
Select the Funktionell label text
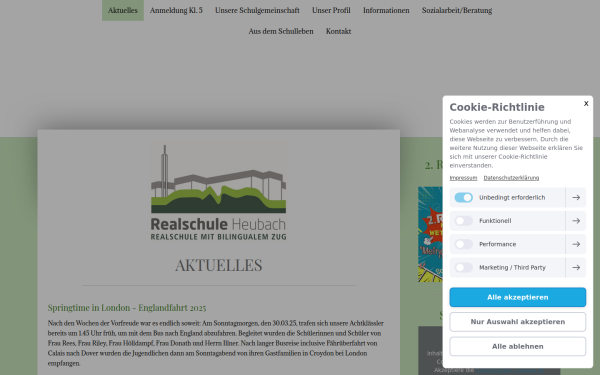pyautogui.click(x=495, y=221)
